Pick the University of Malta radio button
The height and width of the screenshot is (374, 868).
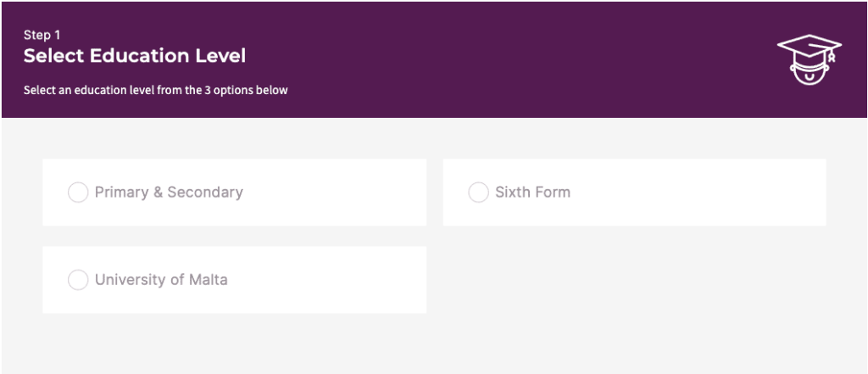(78, 280)
